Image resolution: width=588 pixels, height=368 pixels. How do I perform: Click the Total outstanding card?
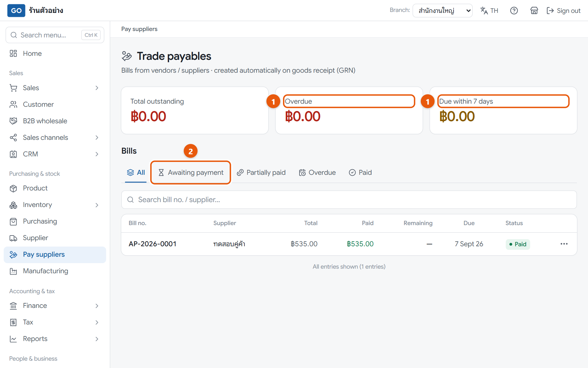point(195,110)
